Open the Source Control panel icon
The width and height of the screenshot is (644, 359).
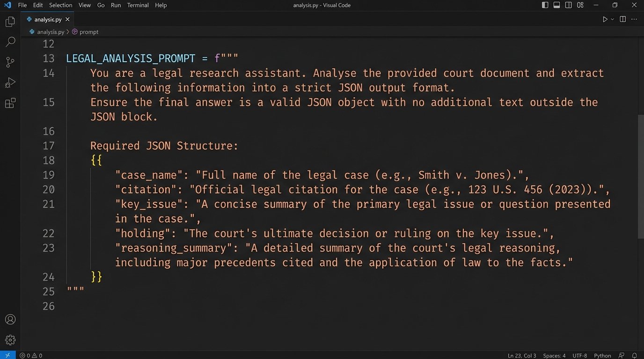pyautogui.click(x=10, y=62)
